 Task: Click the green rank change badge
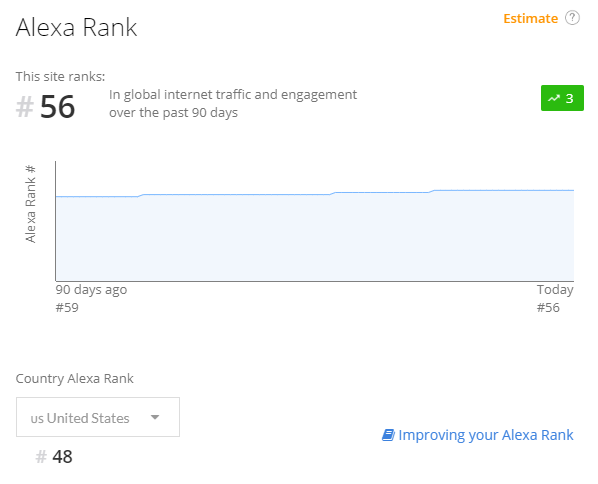tap(562, 98)
